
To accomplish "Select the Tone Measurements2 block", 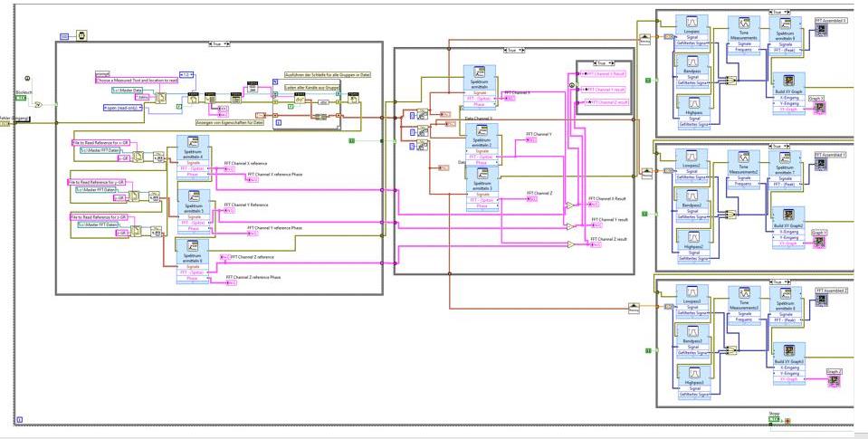I will (x=744, y=170).
